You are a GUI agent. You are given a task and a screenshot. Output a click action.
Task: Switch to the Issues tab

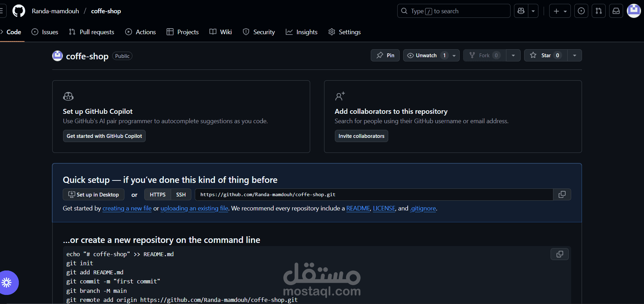coord(45,32)
